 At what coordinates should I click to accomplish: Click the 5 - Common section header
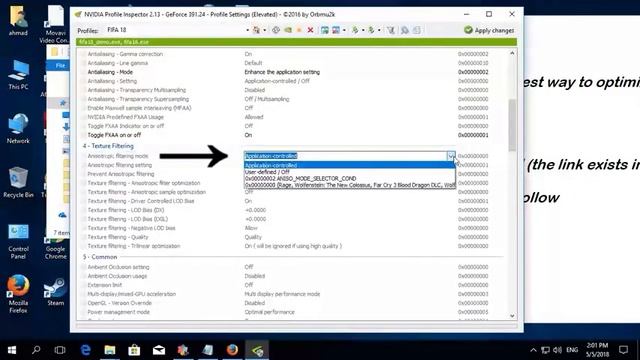point(100,257)
